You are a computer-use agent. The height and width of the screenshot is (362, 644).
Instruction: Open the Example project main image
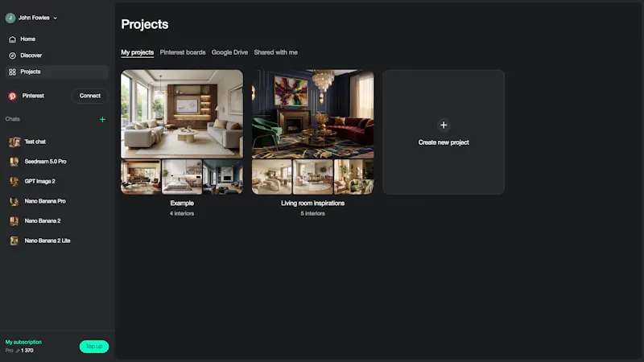[182, 113]
